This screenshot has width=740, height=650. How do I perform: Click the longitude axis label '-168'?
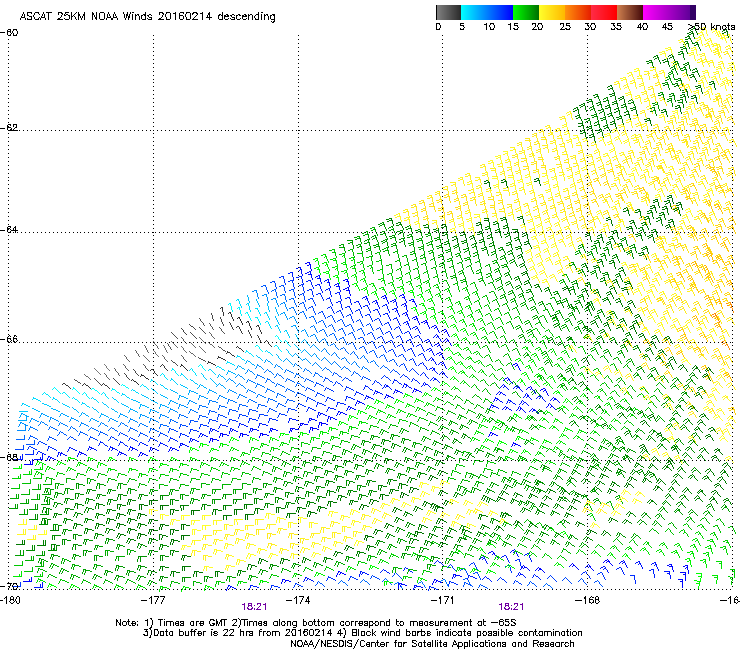[587, 600]
